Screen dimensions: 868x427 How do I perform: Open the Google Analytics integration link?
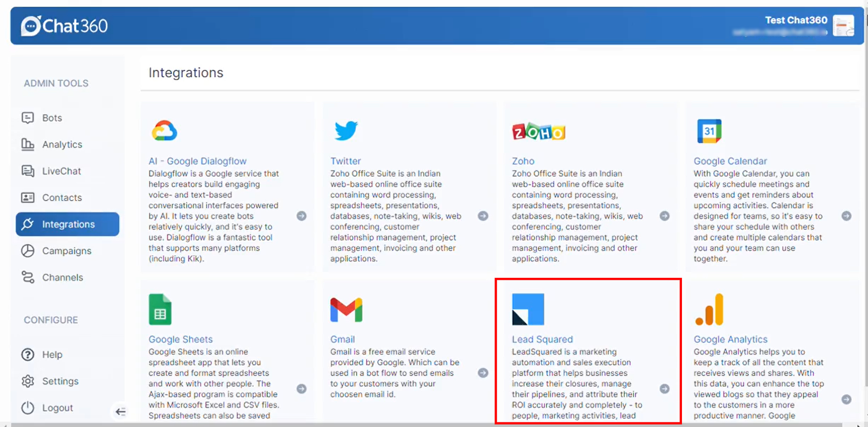point(730,339)
